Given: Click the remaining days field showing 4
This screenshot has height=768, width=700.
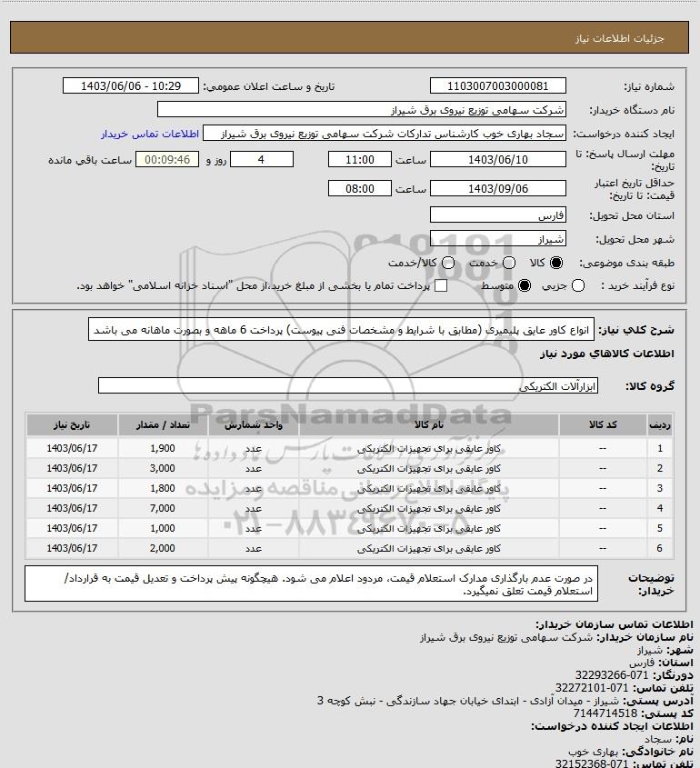Looking at the screenshot, I should [x=262, y=160].
